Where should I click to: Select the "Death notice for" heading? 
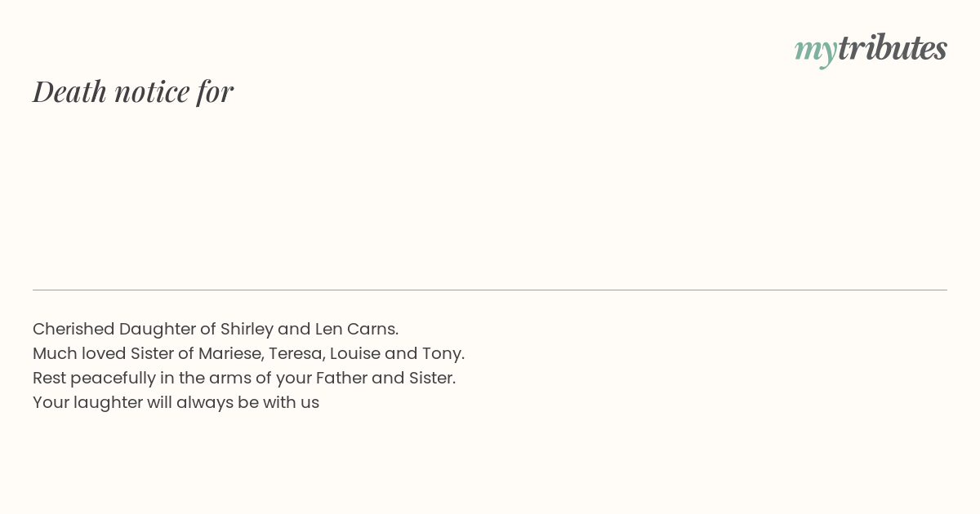coord(133,91)
